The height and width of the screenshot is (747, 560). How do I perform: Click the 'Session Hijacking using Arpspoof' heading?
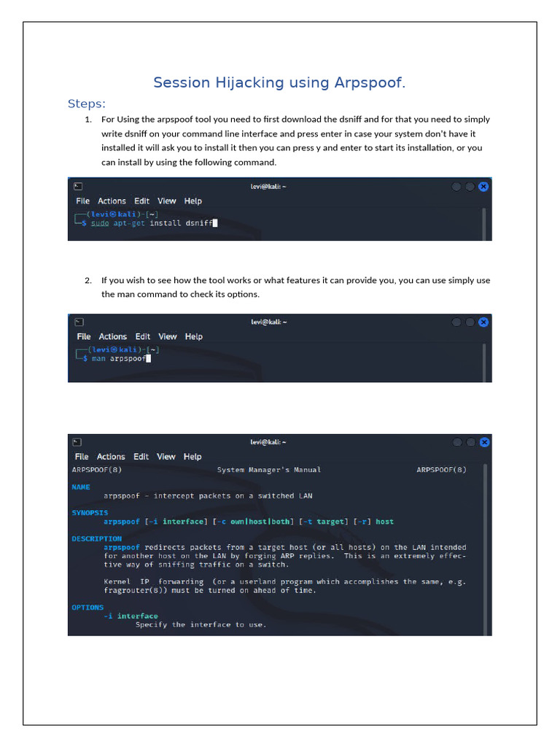[x=279, y=83]
